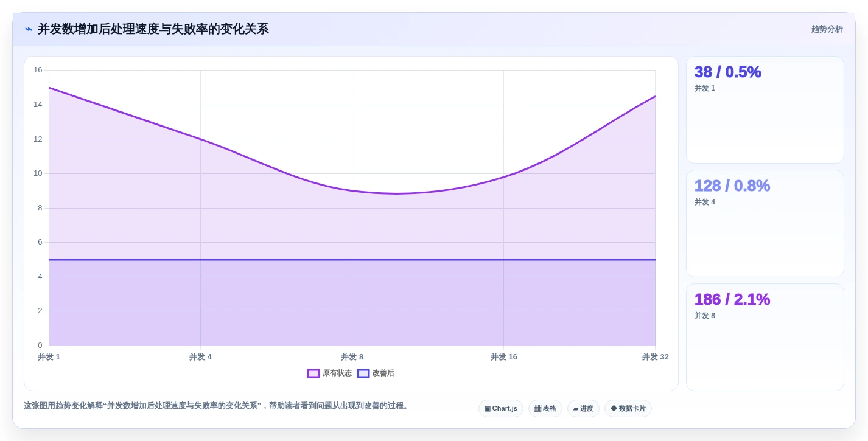The width and height of the screenshot is (868, 441).
Task: Click the 并发 1 label in first card
Action: [x=705, y=88]
